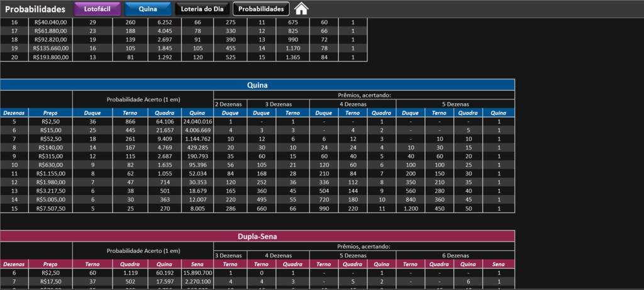Click the 660 Duque prize cell
The width and height of the screenshot is (644, 290).
pos(261,208)
